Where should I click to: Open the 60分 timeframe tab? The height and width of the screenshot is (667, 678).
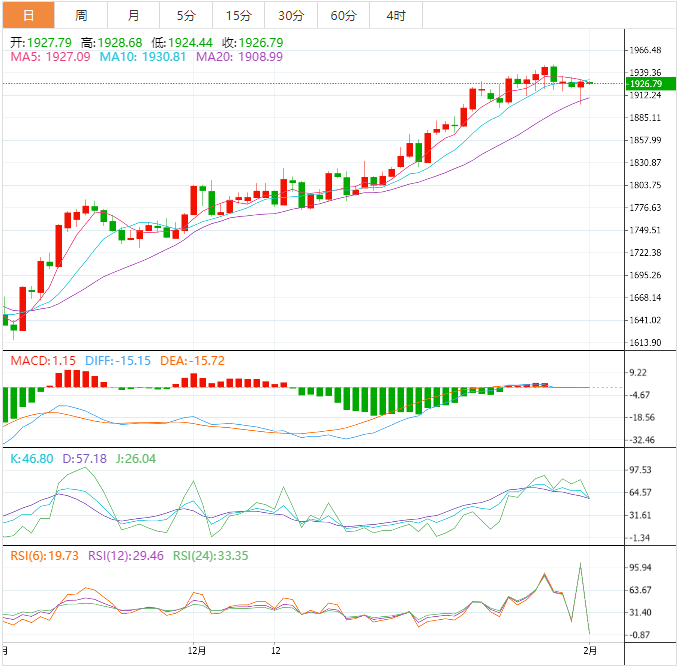(x=343, y=15)
